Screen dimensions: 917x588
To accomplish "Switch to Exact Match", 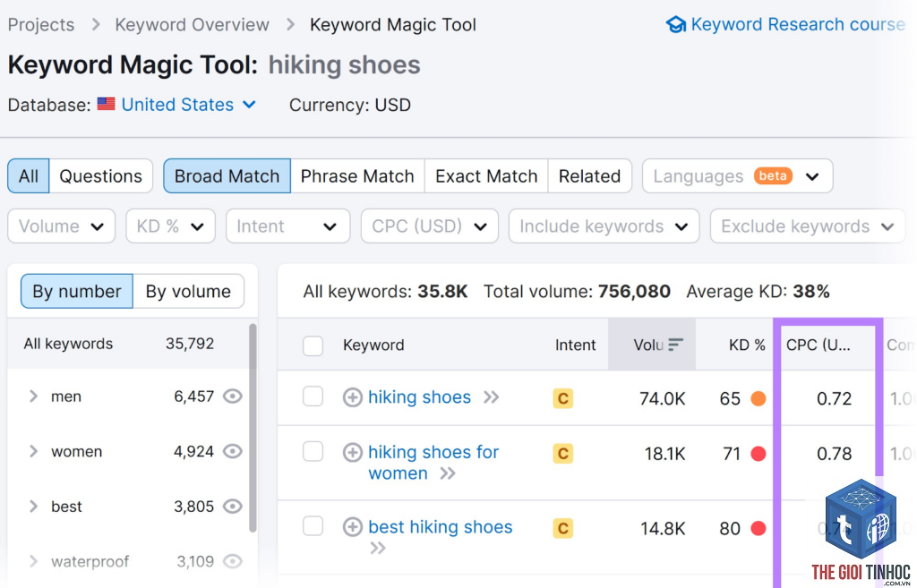I will 486,176.
